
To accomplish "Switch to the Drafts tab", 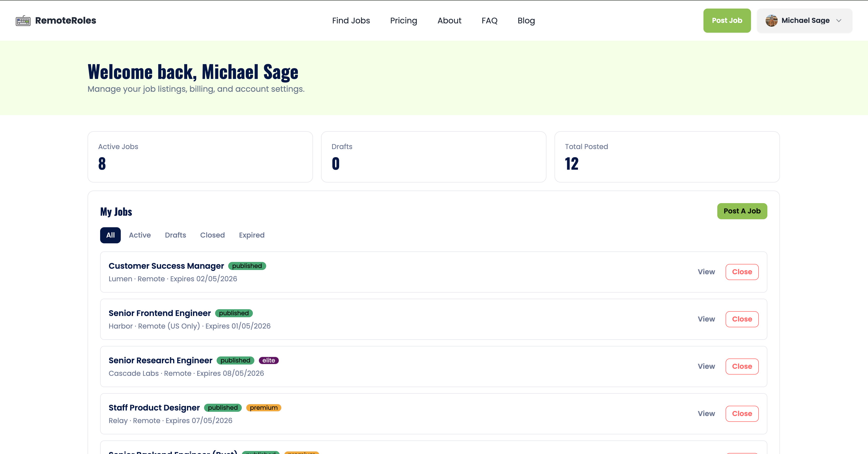I will pos(175,235).
